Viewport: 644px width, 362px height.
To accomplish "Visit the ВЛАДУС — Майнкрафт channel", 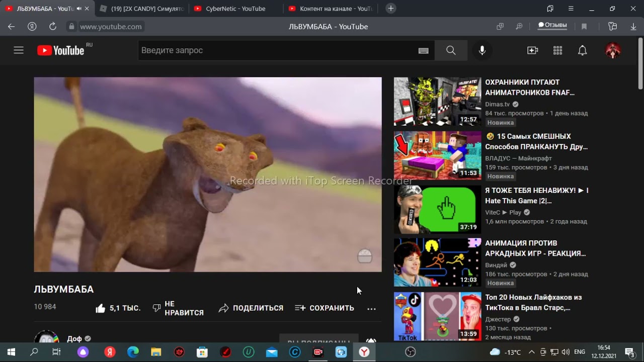I will pos(518,158).
